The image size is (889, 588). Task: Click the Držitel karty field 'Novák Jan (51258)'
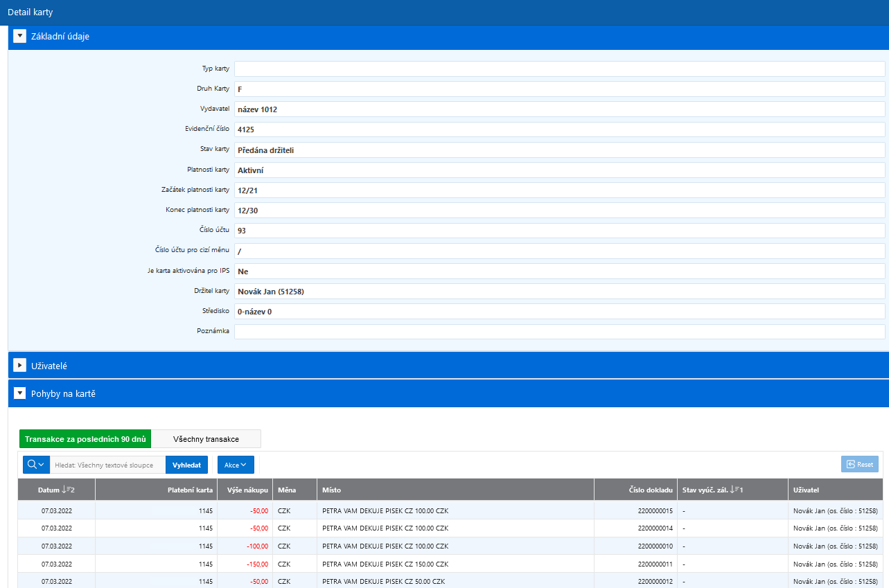[560, 291]
